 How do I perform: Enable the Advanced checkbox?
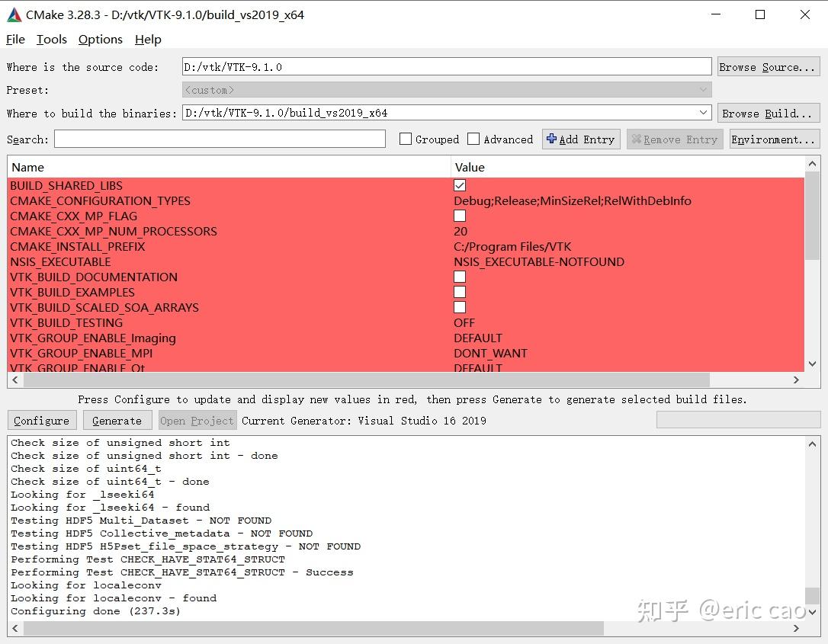pyautogui.click(x=473, y=139)
